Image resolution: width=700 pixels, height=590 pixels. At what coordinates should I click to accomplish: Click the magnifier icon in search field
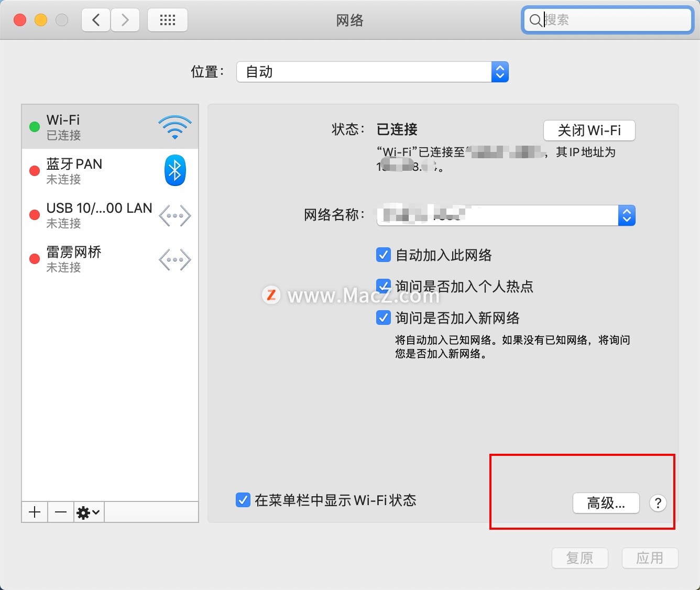(535, 20)
